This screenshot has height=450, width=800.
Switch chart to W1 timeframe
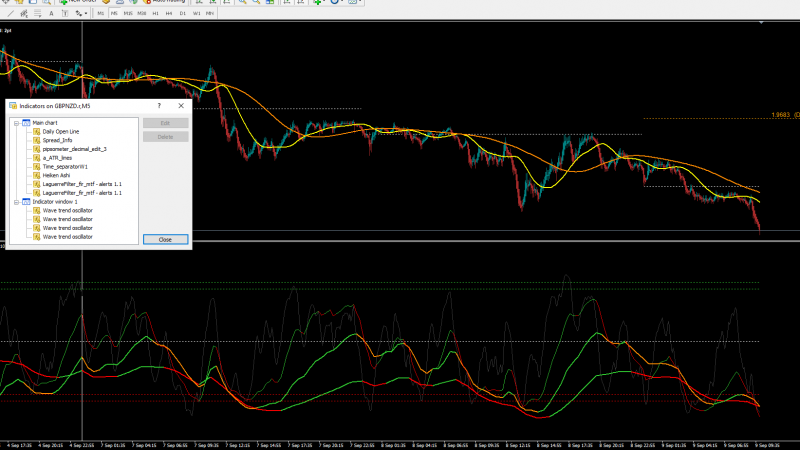click(196, 13)
